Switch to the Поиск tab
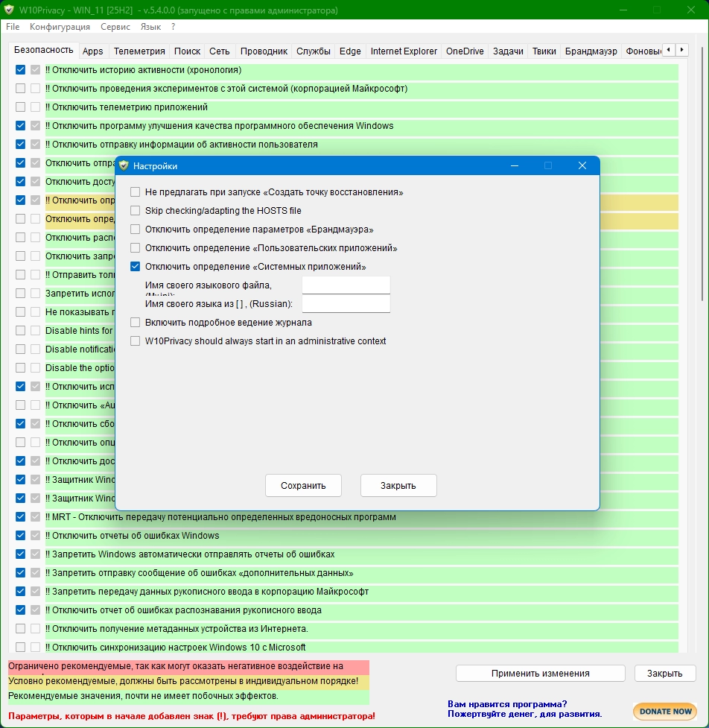This screenshot has height=728, width=709. pos(187,51)
